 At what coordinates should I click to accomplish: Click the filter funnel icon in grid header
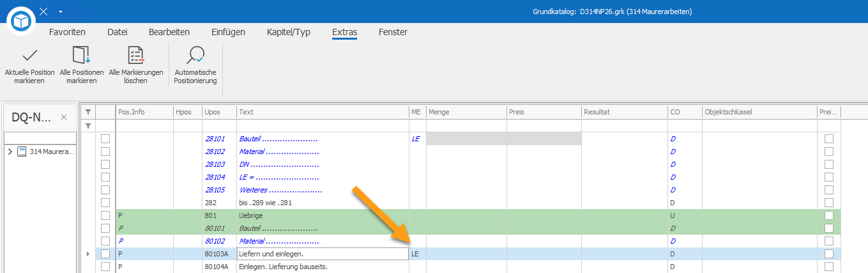88,112
